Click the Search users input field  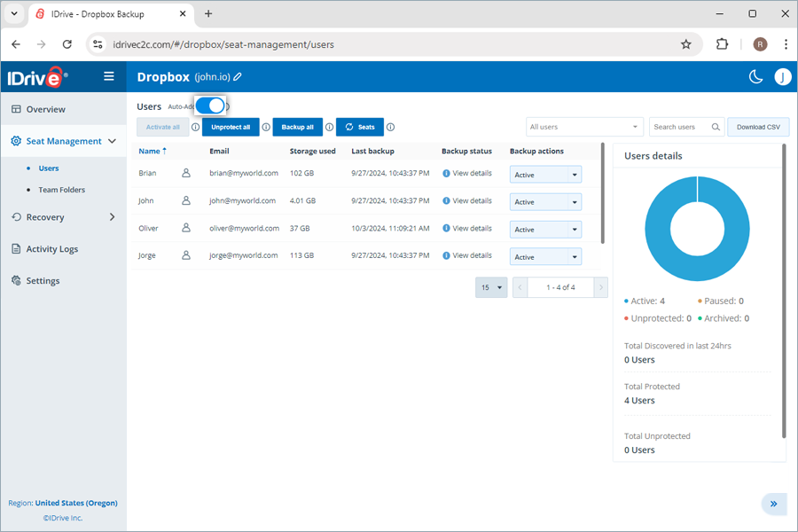pyautogui.click(x=681, y=127)
